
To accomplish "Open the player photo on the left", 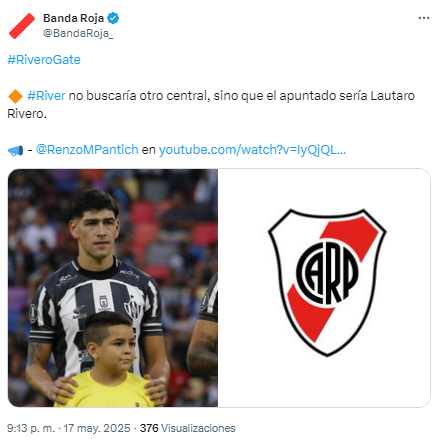I will tap(113, 288).
